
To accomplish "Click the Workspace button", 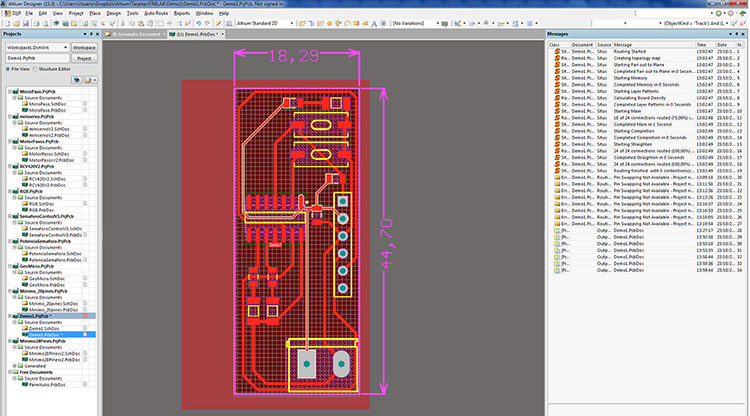I will [83, 47].
